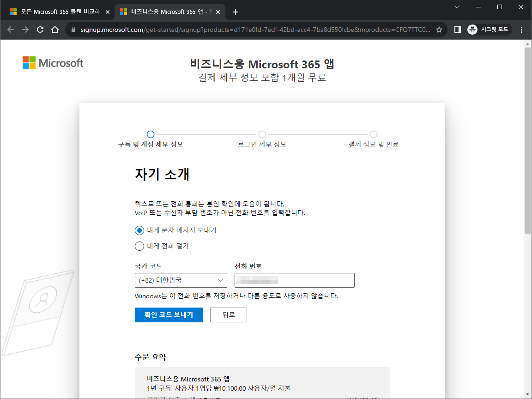Reload the signup page
The image size is (532, 399).
(40, 30)
